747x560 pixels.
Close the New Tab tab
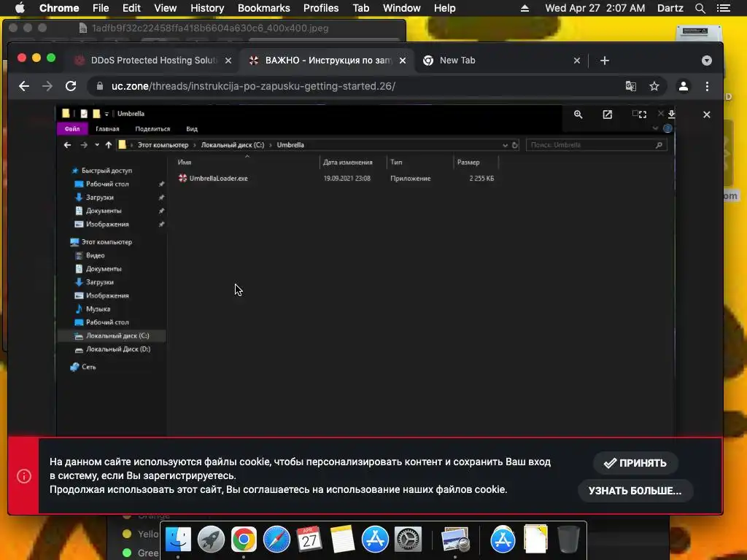(x=577, y=61)
